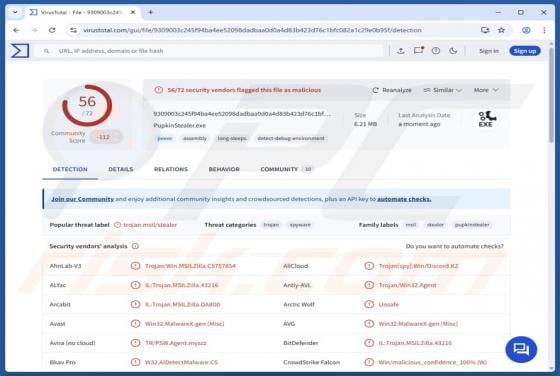Click BitDefender detection warning icon
This screenshot has height=376, width=560.
click(369, 343)
